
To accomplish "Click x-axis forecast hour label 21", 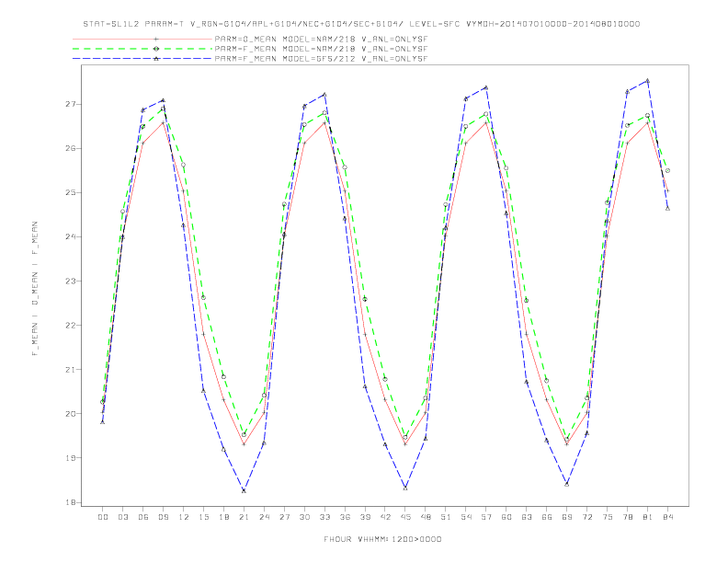I will pos(245,517).
